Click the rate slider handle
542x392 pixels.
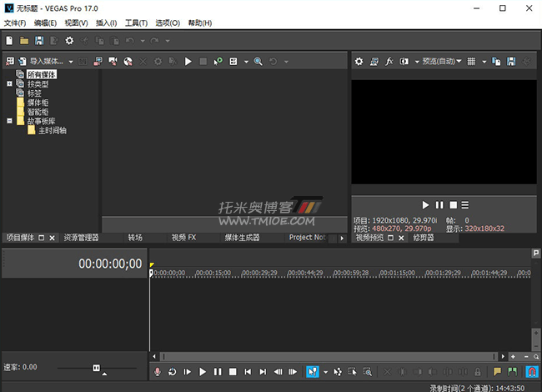tap(97, 368)
